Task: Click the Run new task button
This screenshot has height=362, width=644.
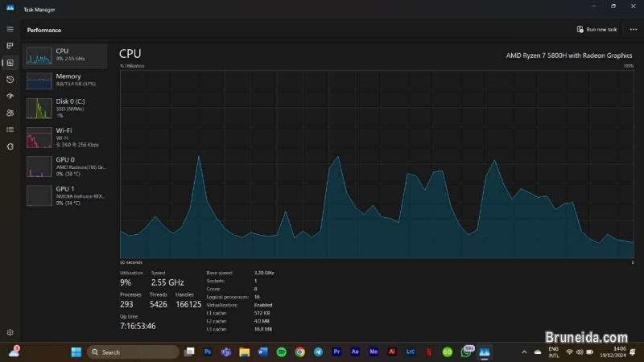Action: [x=597, y=30]
